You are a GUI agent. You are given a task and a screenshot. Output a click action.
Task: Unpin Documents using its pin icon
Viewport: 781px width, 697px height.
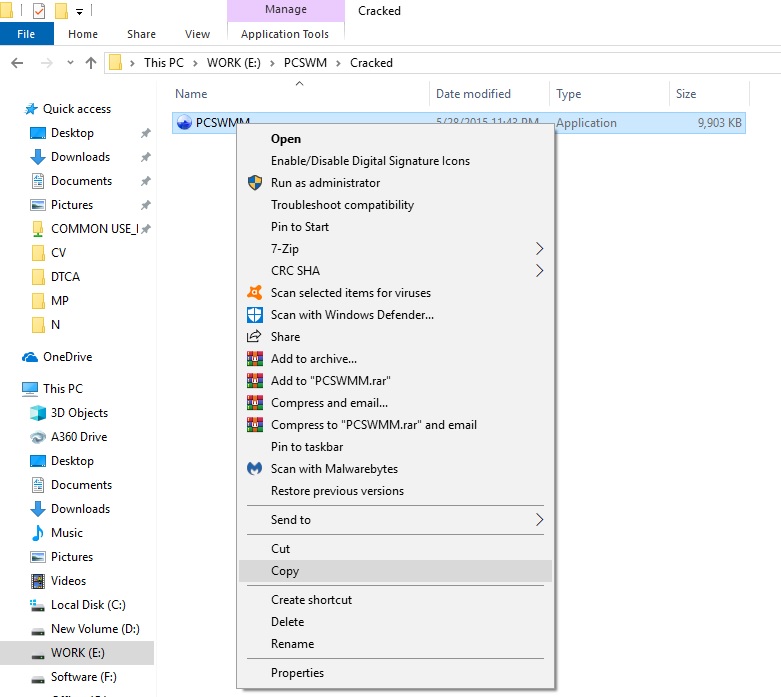point(145,181)
